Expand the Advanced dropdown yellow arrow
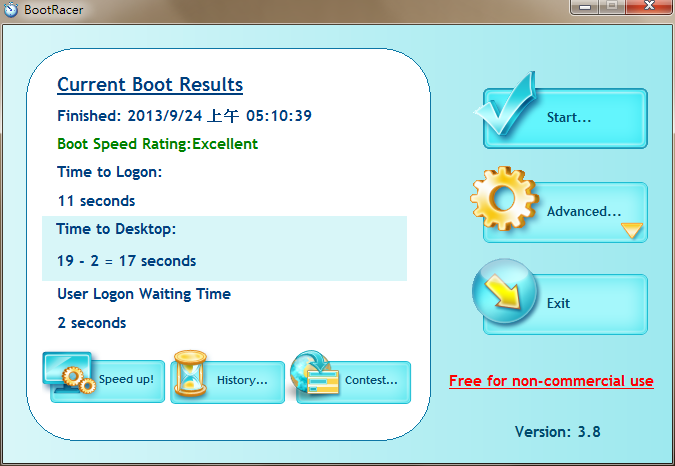675x466 pixels. coord(632,230)
